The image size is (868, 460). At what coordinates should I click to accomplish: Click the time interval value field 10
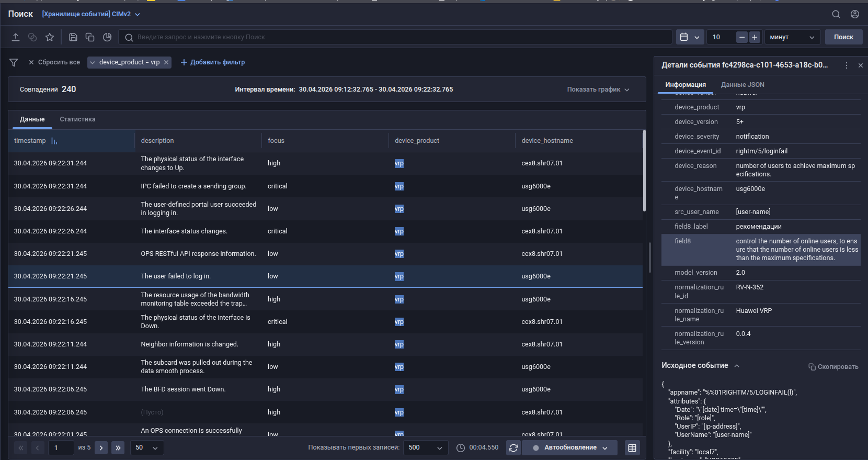click(722, 37)
